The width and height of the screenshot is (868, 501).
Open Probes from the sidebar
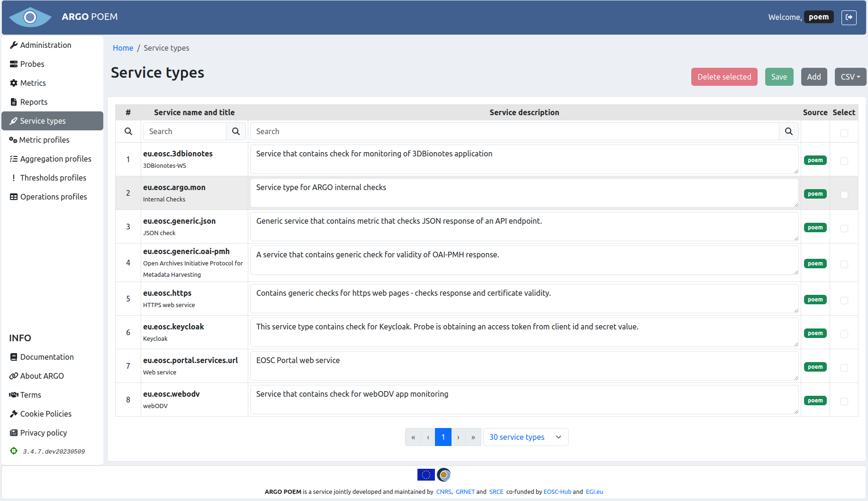pos(32,64)
